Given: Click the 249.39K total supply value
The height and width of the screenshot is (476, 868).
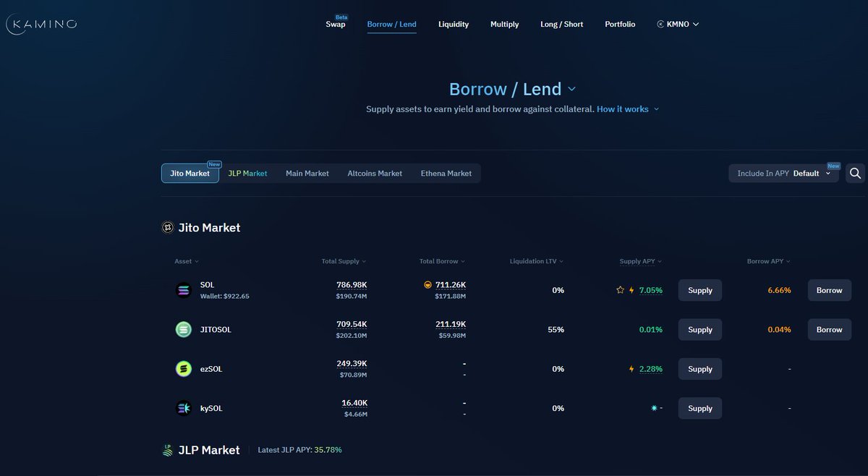Looking at the screenshot, I should [x=352, y=363].
